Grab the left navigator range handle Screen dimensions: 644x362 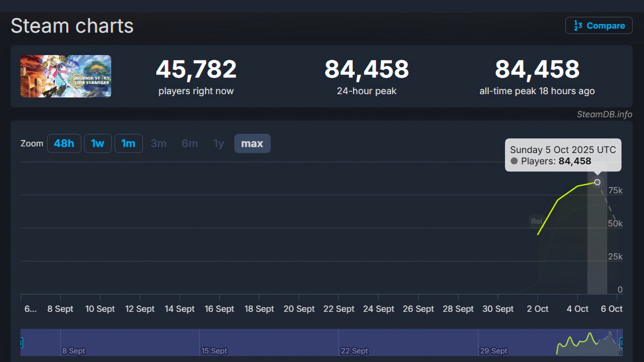tap(22, 343)
